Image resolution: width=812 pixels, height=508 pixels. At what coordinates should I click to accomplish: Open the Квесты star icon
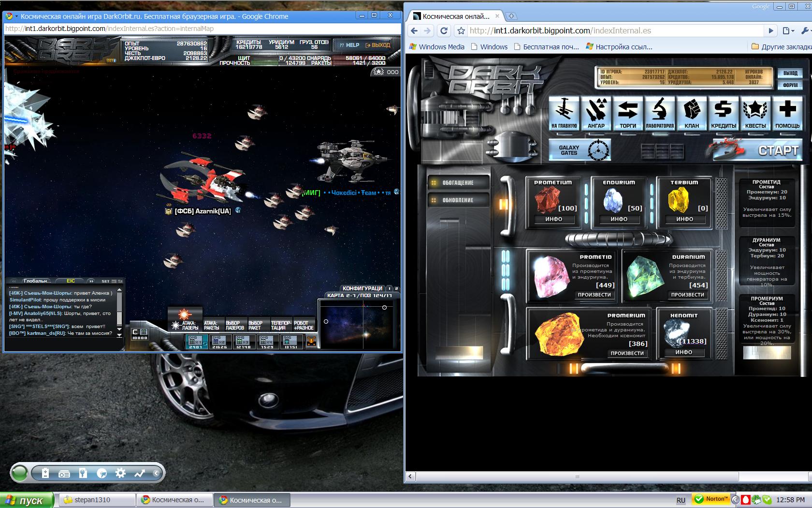coord(755,113)
